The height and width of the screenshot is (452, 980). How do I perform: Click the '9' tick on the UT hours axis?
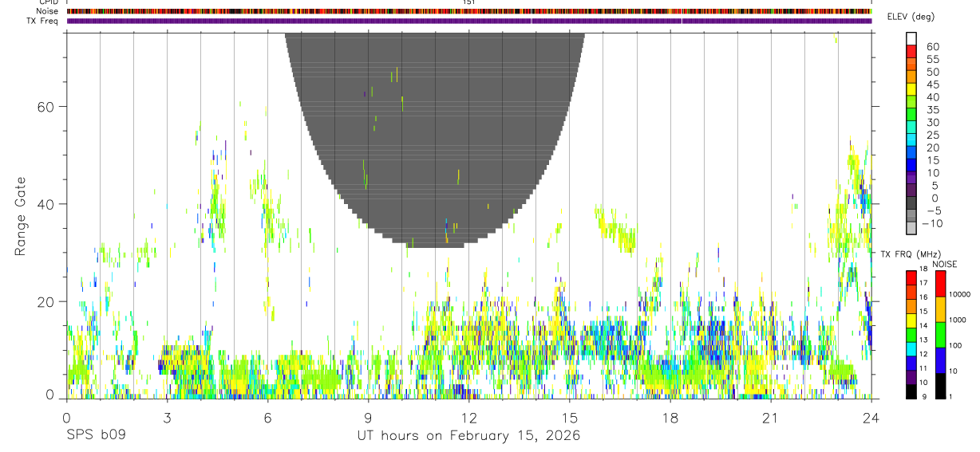coord(368,418)
